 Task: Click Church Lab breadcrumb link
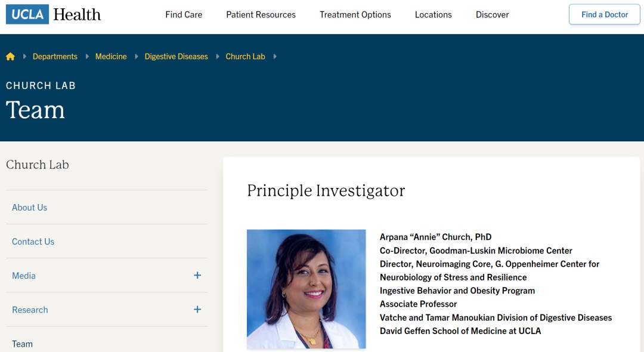point(245,57)
